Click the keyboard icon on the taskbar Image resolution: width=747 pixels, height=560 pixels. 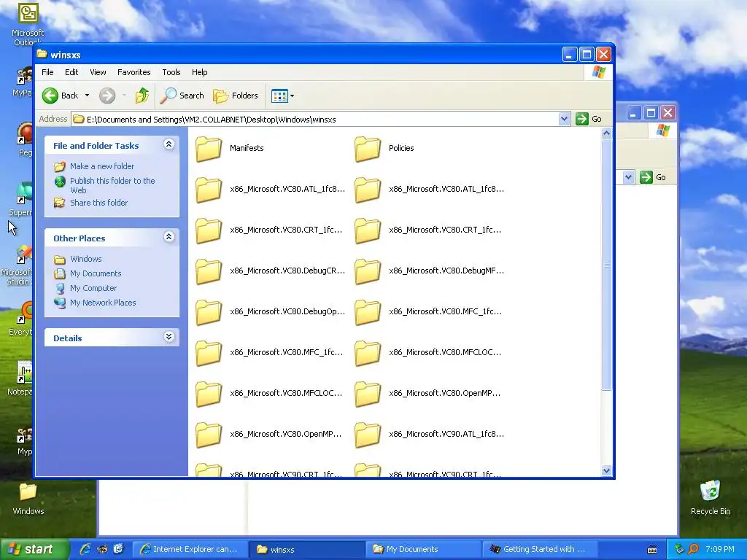click(x=652, y=550)
